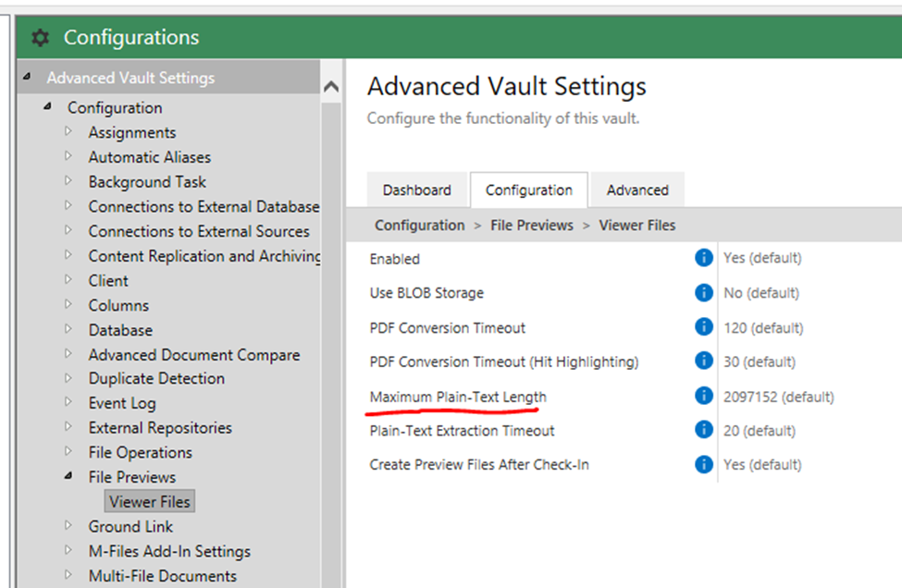Select the File Previews tree item
902x588 pixels.
click(x=132, y=477)
